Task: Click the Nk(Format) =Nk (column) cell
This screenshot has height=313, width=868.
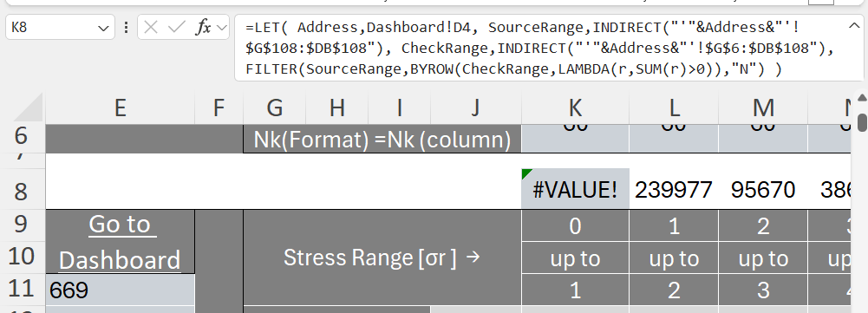Action: (382, 139)
